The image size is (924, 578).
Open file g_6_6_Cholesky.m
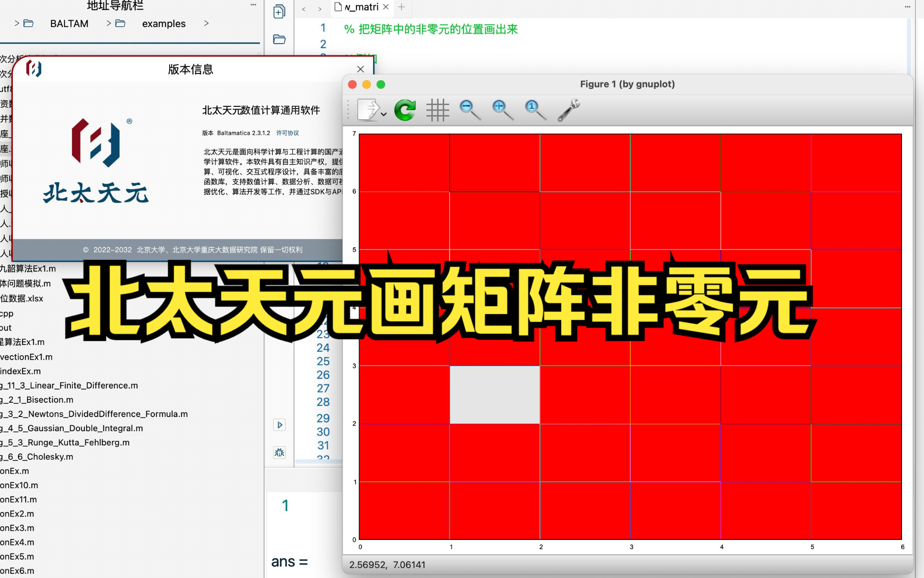coord(37,456)
